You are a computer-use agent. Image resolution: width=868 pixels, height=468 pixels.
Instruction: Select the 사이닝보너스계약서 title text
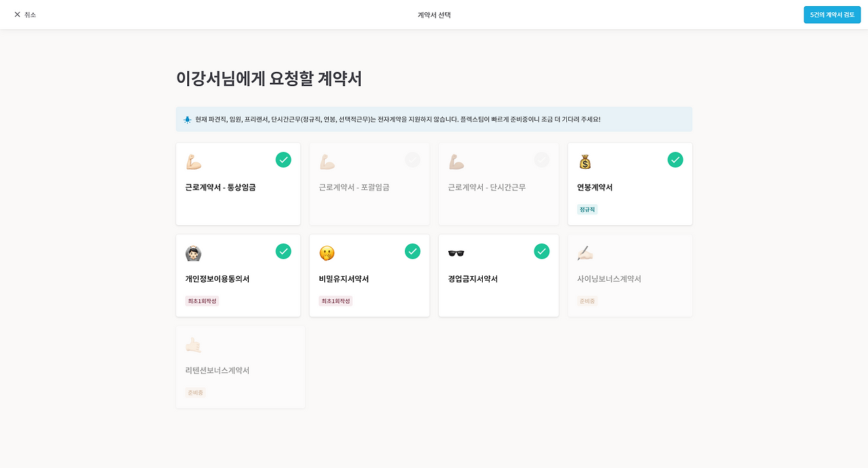(609, 279)
